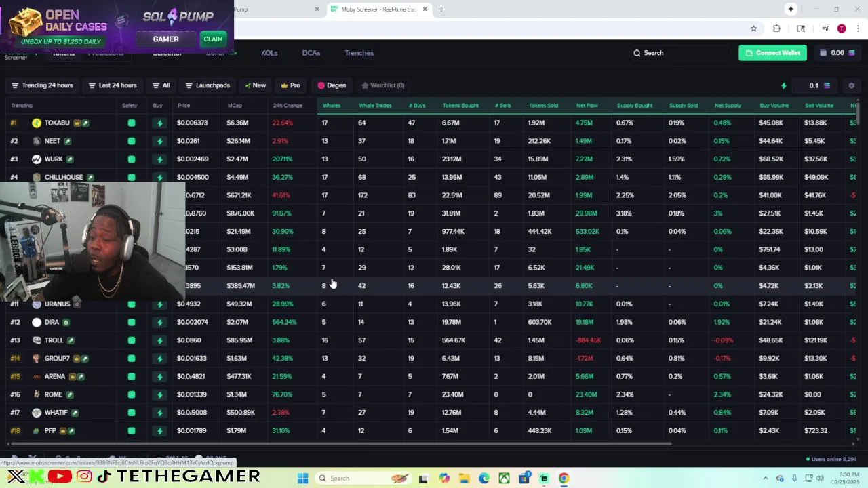This screenshot has height=488, width=868.
Task: Click the CLAIM button in the ad
Action: point(213,39)
